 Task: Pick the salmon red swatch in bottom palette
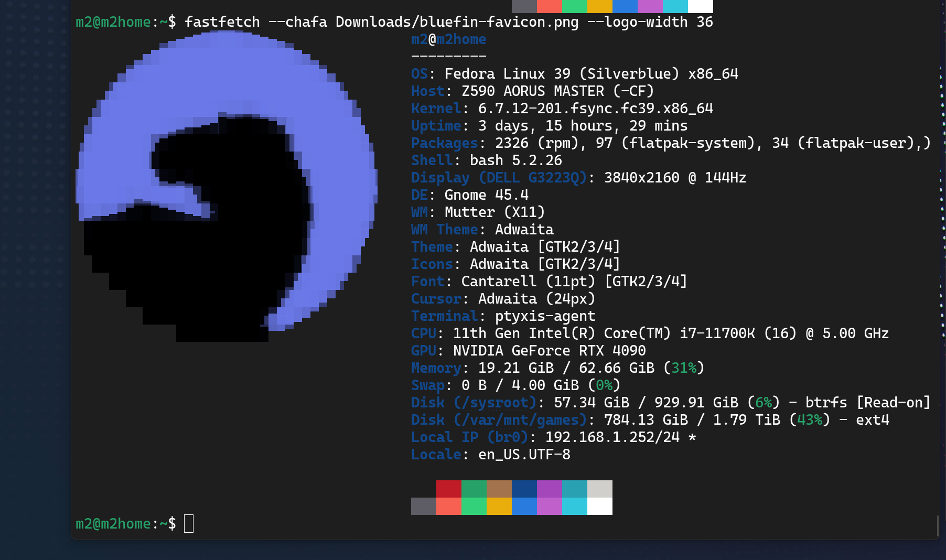449,506
